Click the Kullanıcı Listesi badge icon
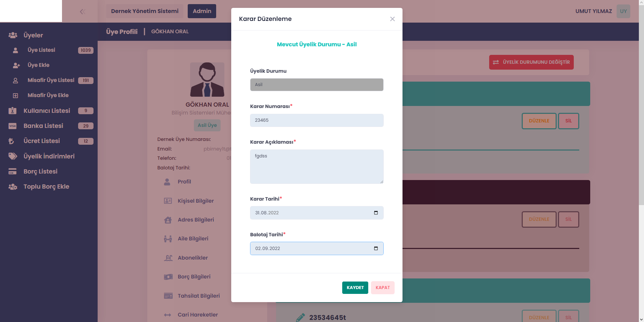Image resolution: width=644 pixels, height=322 pixels. coord(13,111)
